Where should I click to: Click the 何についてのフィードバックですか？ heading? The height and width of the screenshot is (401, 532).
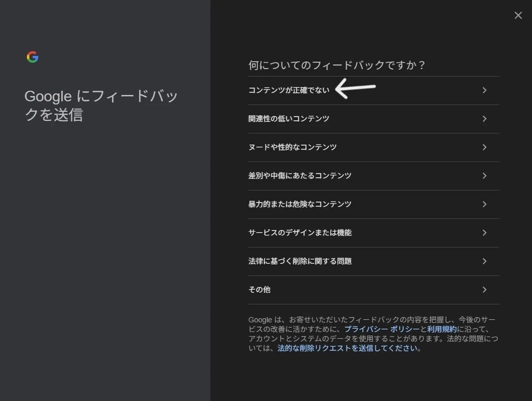336,65
